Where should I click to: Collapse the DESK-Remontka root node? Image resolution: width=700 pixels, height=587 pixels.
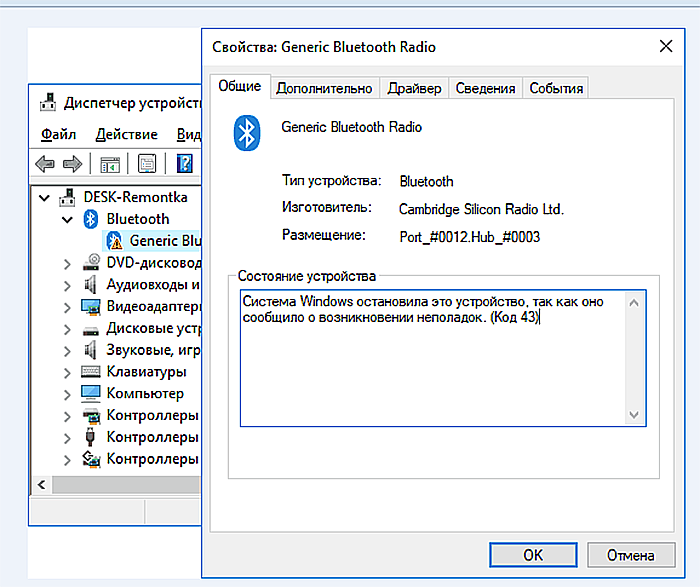coord(44,197)
